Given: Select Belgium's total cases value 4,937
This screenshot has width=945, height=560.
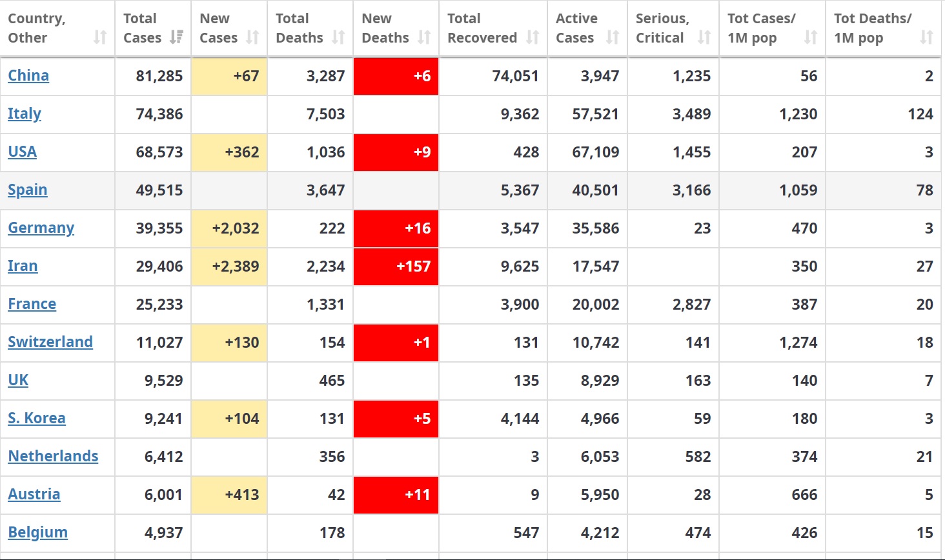Looking at the screenshot, I should (x=164, y=533).
